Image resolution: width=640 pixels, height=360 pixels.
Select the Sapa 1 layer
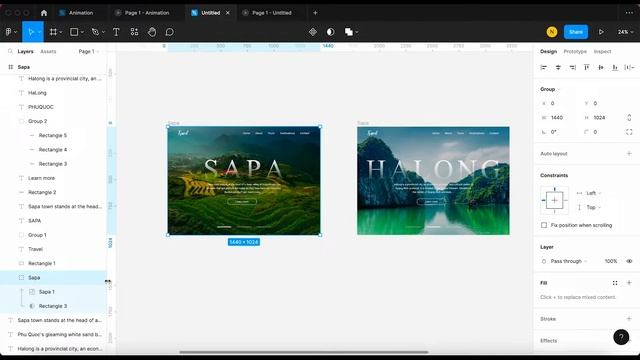pyautogui.click(x=47, y=292)
